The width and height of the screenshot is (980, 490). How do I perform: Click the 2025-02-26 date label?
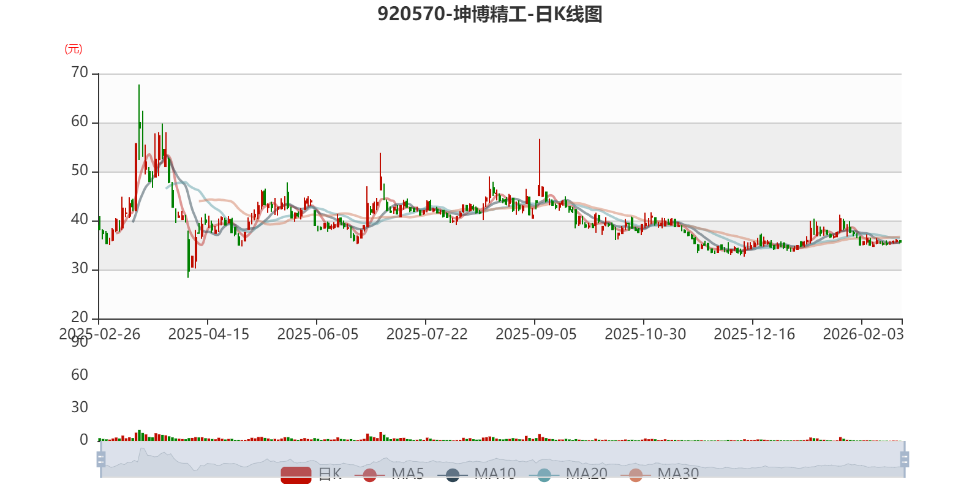tap(99, 334)
